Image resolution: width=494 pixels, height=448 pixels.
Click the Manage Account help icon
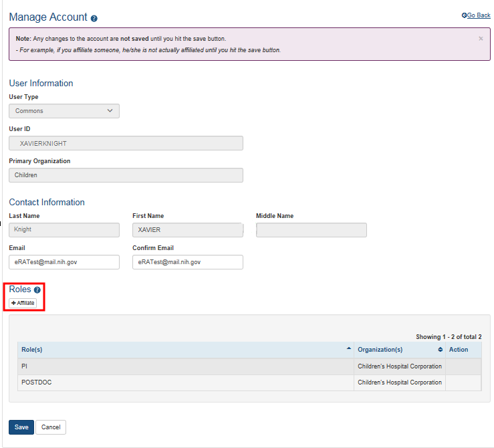coord(94,18)
